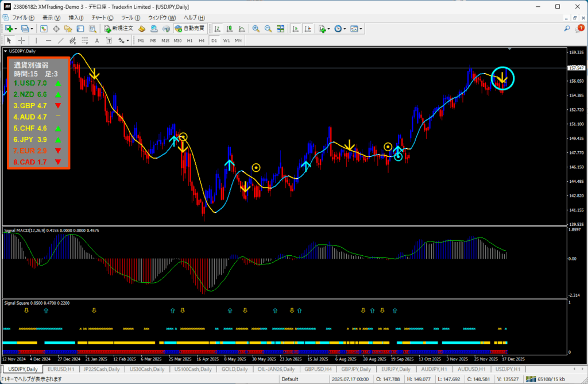588x384 pixels.
Task: Select the H4 timeframe button
Action: (x=202, y=40)
